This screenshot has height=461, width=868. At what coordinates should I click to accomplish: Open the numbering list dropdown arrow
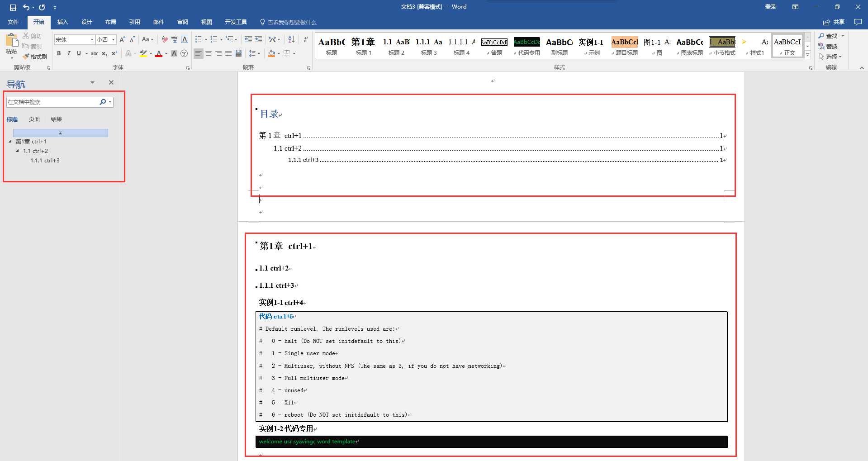(221, 39)
